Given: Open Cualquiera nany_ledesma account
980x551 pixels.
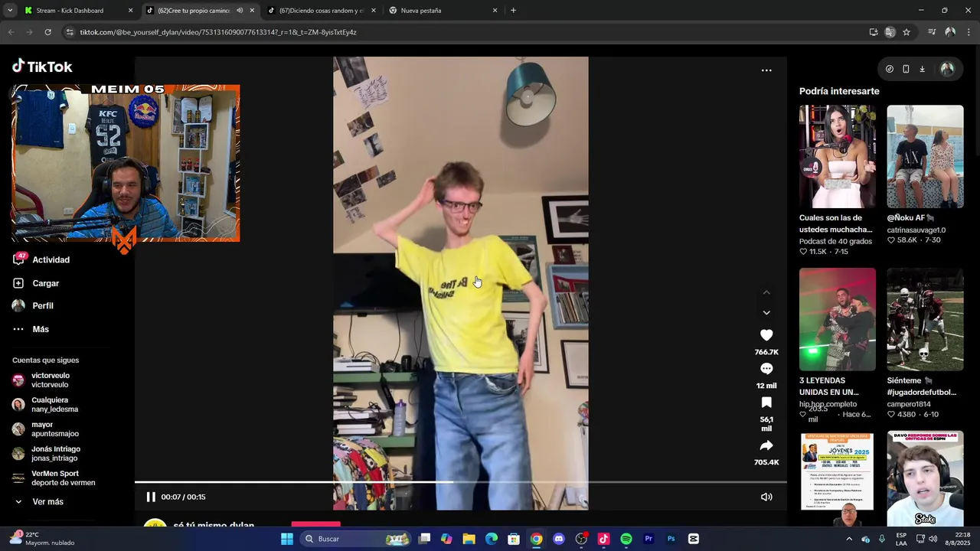Looking at the screenshot, I should [45, 405].
